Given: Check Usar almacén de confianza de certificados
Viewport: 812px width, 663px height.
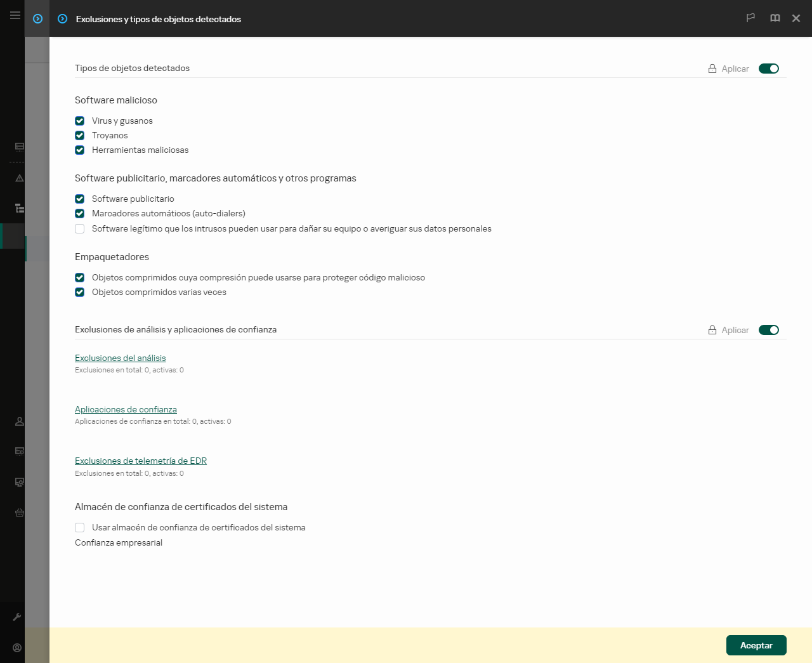Looking at the screenshot, I should [79, 527].
